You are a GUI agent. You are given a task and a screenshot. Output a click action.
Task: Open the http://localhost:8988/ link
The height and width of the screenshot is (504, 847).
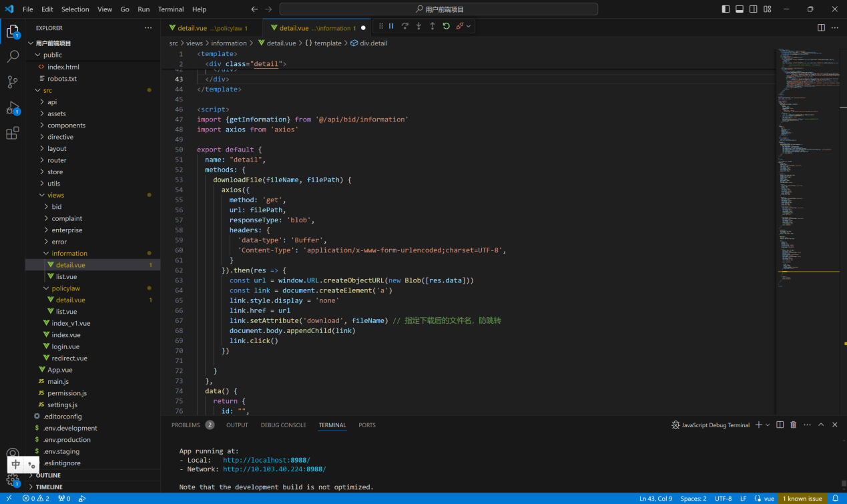click(266, 460)
